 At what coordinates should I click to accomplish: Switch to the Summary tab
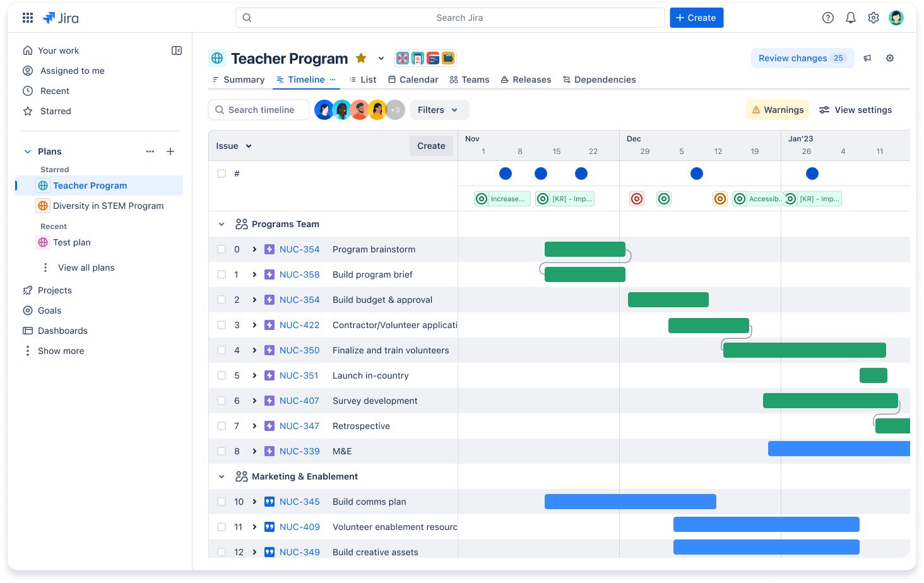point(238,79)
